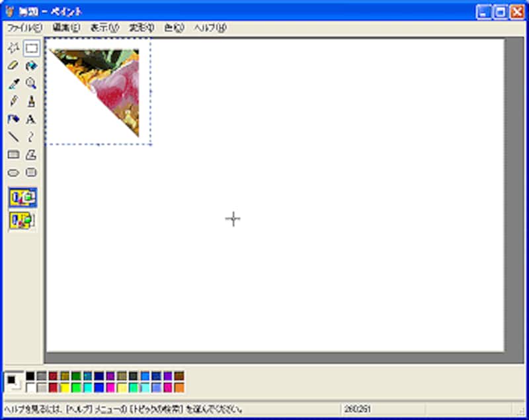
Task: Select the Magnifier tool
Action: 31,83
